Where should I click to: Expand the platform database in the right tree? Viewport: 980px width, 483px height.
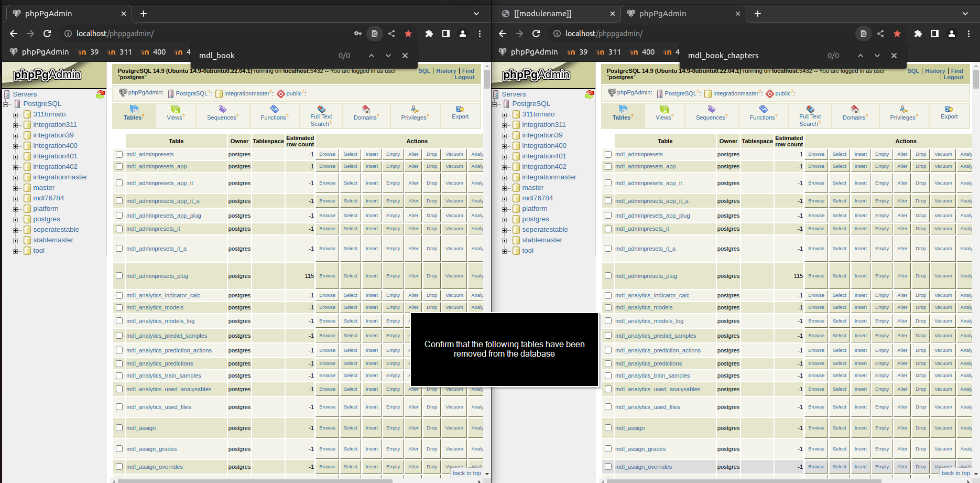(504, 209)
